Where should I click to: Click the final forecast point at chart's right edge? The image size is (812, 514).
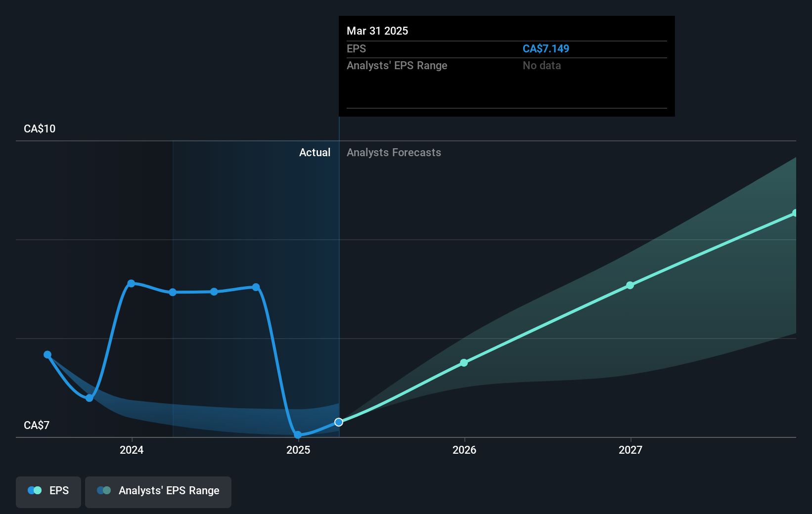point(795,213)
